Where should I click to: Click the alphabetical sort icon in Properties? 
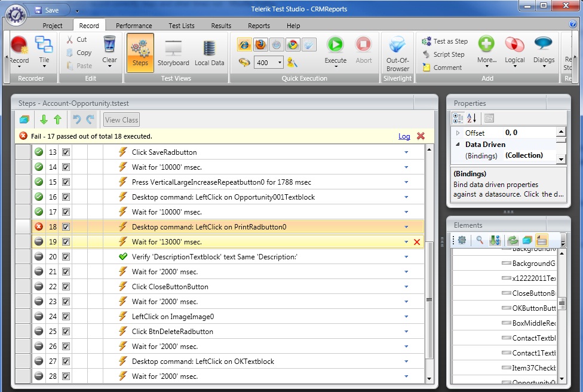(471, 118)
